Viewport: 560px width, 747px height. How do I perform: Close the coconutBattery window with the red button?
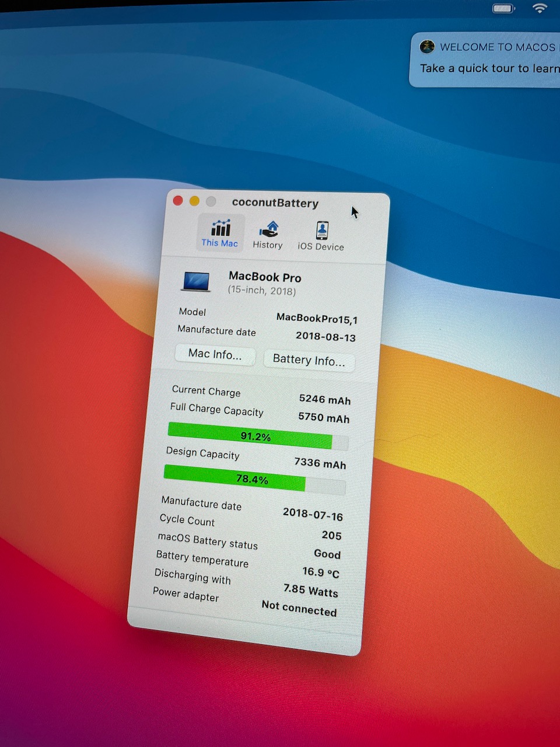[178, 201]
